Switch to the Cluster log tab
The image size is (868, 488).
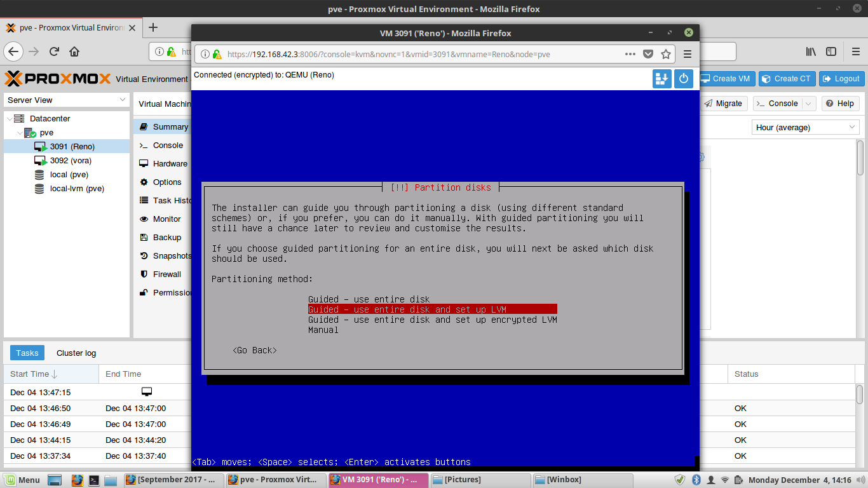click(76, 353)
